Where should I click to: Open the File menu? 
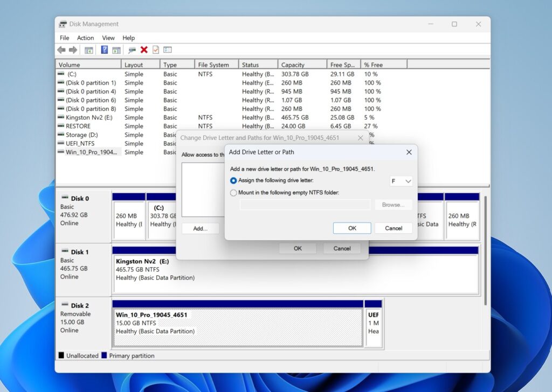click(65, 38)
